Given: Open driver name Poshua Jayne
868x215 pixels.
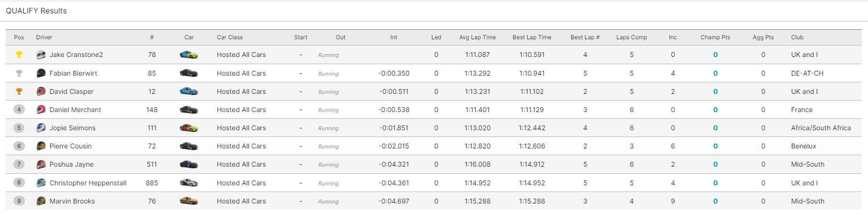Looking at the screenshot, I should 71,164.
